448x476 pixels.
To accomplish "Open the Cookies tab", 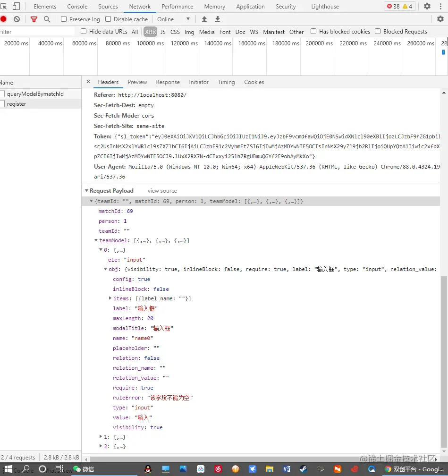I will click(254, 82).
